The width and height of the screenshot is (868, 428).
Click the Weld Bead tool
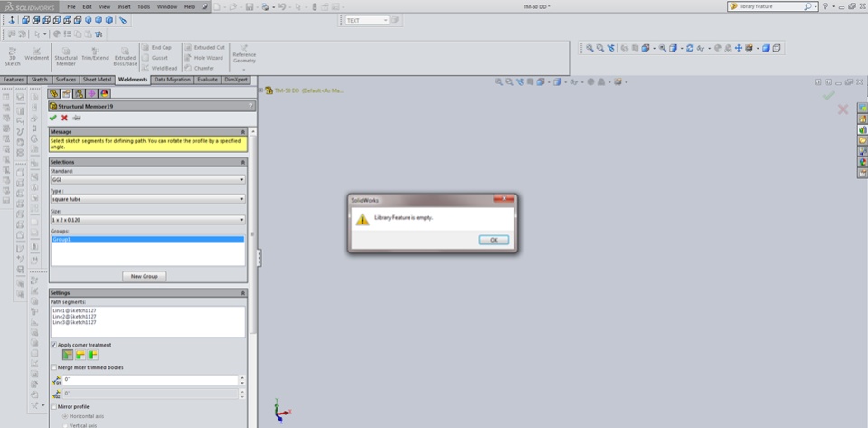coord(160,68)
